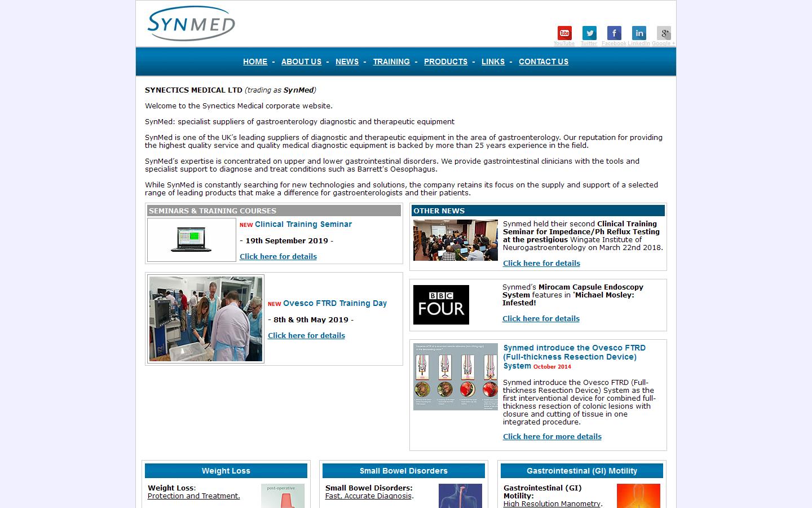Click the YouTube caption under its icon
This screenshot has width=812, height=508.
(x=564, y=43)
